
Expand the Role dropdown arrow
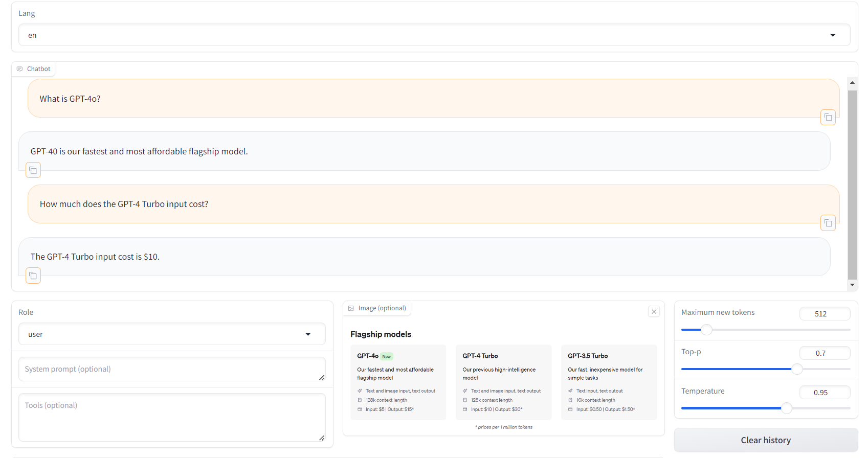(x=308, y=334)
